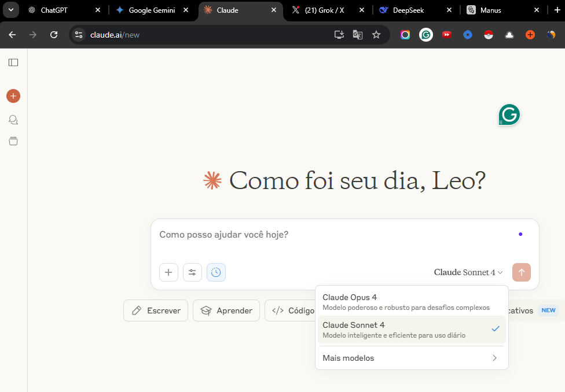The image size is (565, 392).
Task: Close the DeepSeek tab
Action: click(x=449, y=10)
